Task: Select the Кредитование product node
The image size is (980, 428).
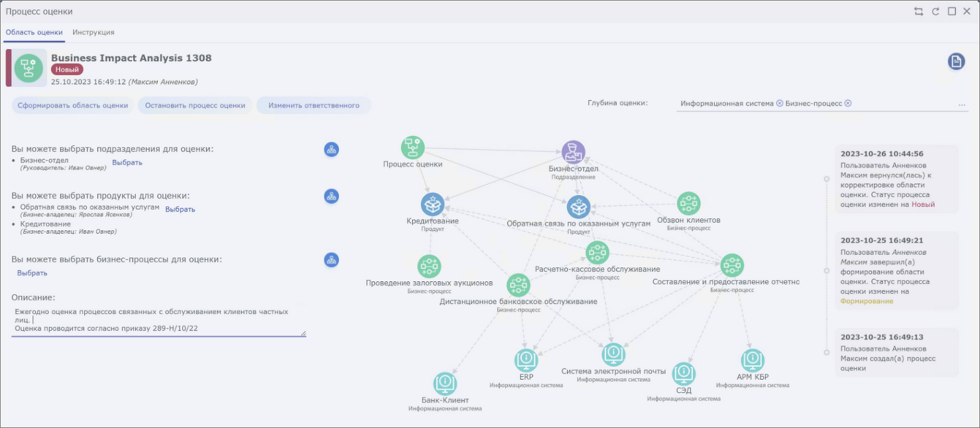Action: coord(432,204)
